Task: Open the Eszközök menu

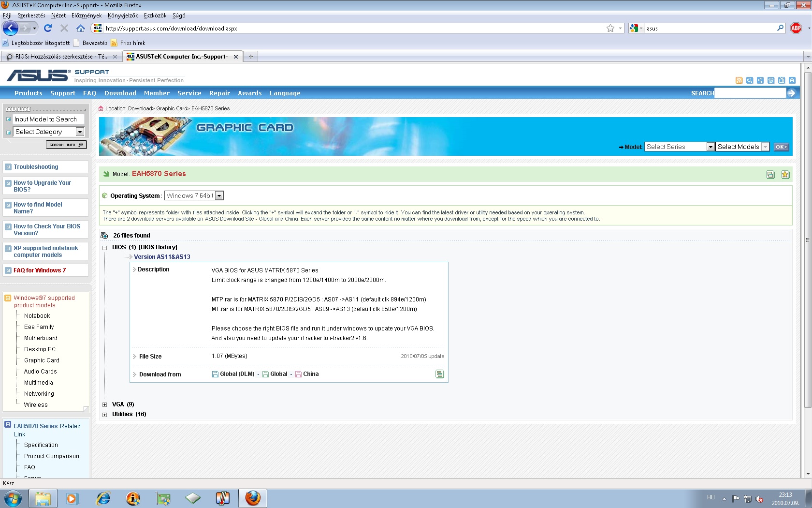Action: [155, 15]
